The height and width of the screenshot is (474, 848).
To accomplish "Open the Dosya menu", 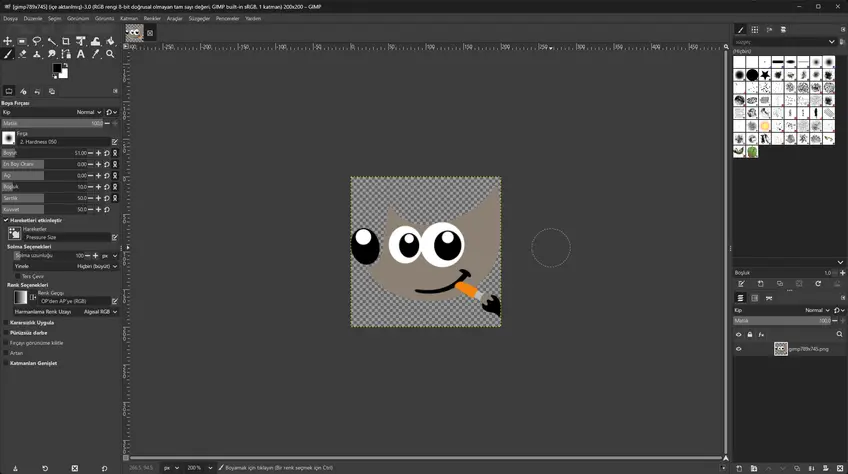I will 10,18.
